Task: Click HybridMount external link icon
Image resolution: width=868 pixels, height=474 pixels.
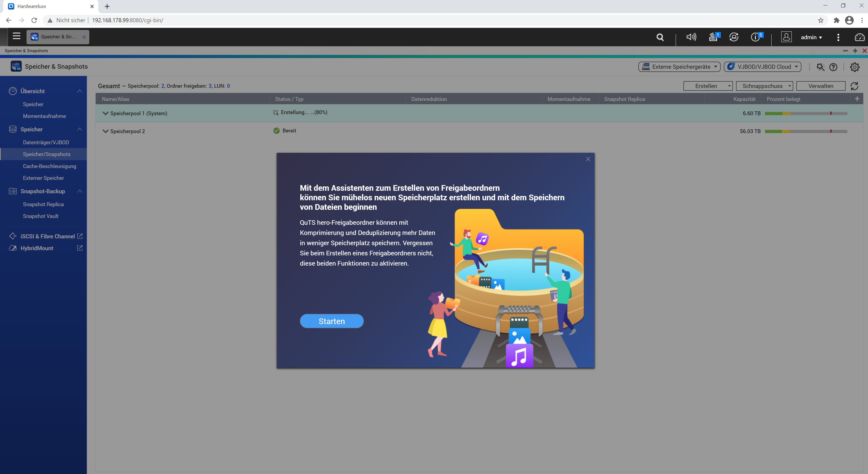Action: 80,248
